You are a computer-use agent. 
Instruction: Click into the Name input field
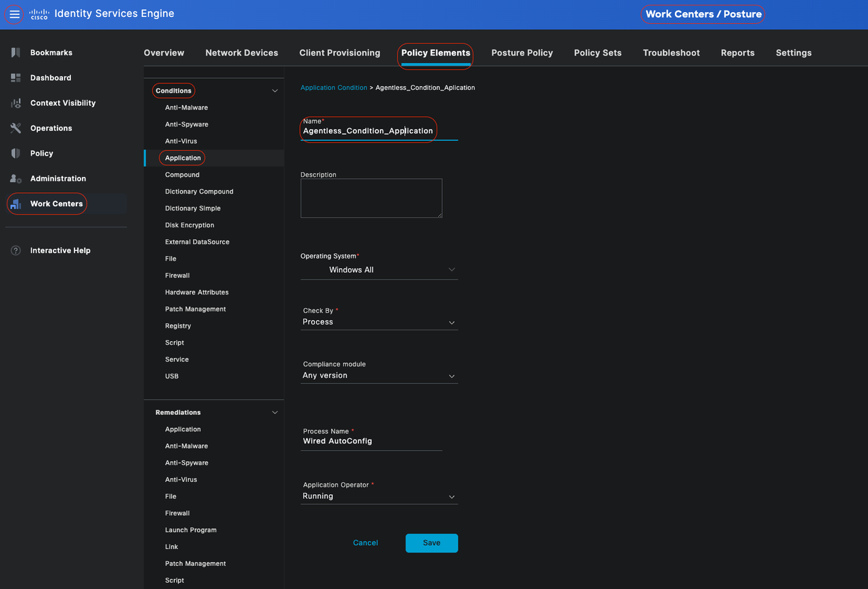pos(379,131)
